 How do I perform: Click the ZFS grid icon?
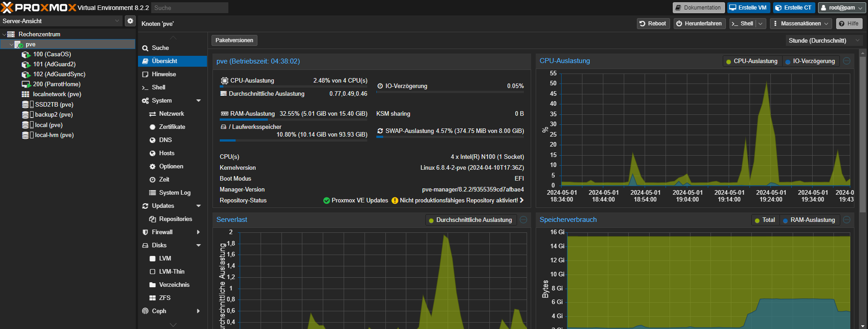[x=153, y=298]
